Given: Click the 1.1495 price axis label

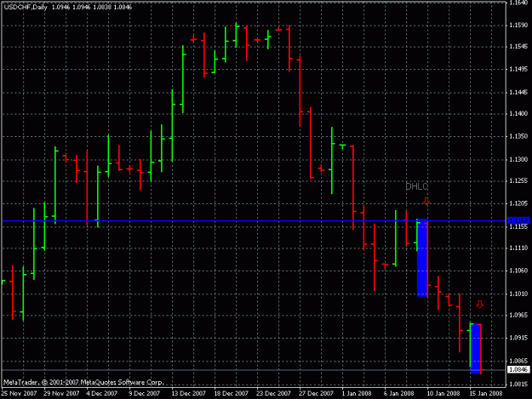Looking at the screenshot, I should (518, 69).
